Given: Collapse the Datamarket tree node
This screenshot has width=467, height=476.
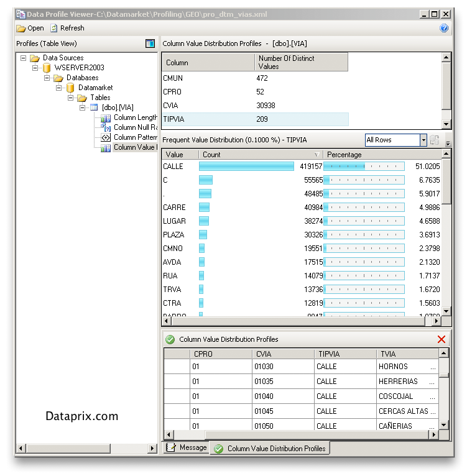Looking at the screenshot, I should tap(58, 88).
